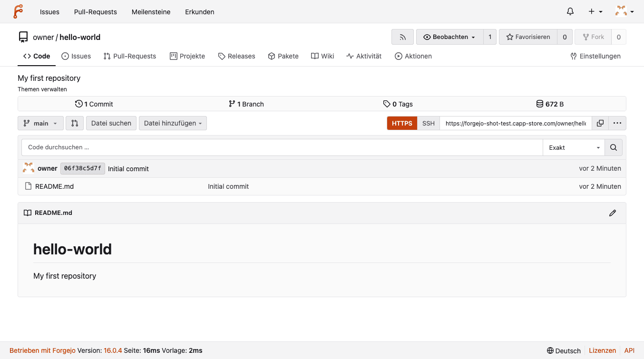Viewport: 644px width, 359px height.
Task: Focus the Code durchsuchen search field
Action: pos(282,147)
